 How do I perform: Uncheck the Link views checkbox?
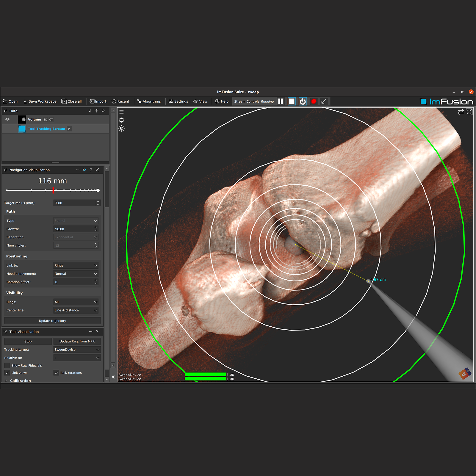tap(7, 373)
